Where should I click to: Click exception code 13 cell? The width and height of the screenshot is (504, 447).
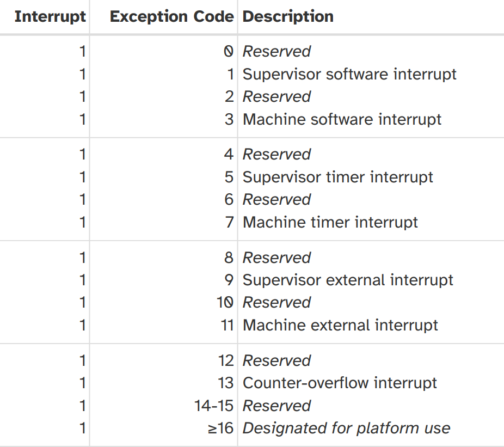pyautogui.click(x=226, y=383)
